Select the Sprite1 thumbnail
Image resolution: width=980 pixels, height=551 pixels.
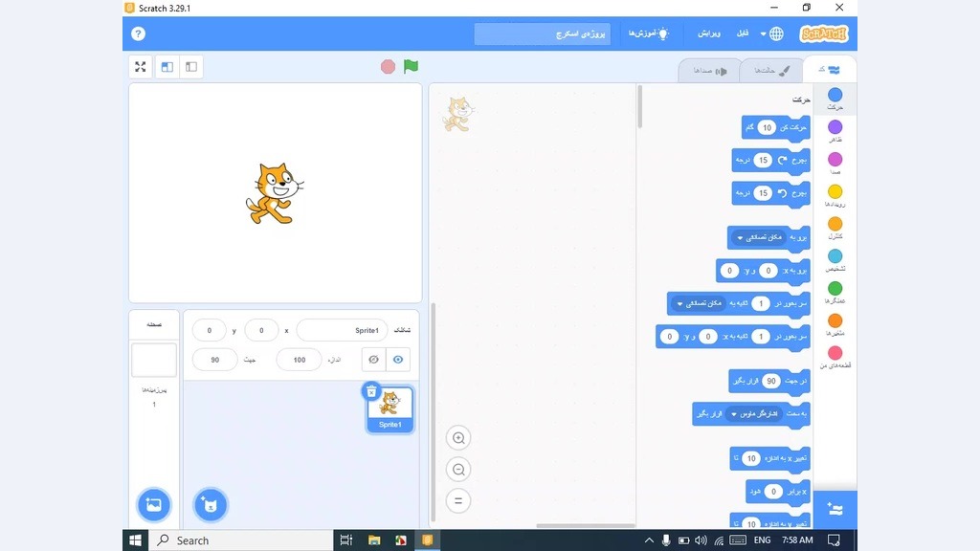pos(390,409)
